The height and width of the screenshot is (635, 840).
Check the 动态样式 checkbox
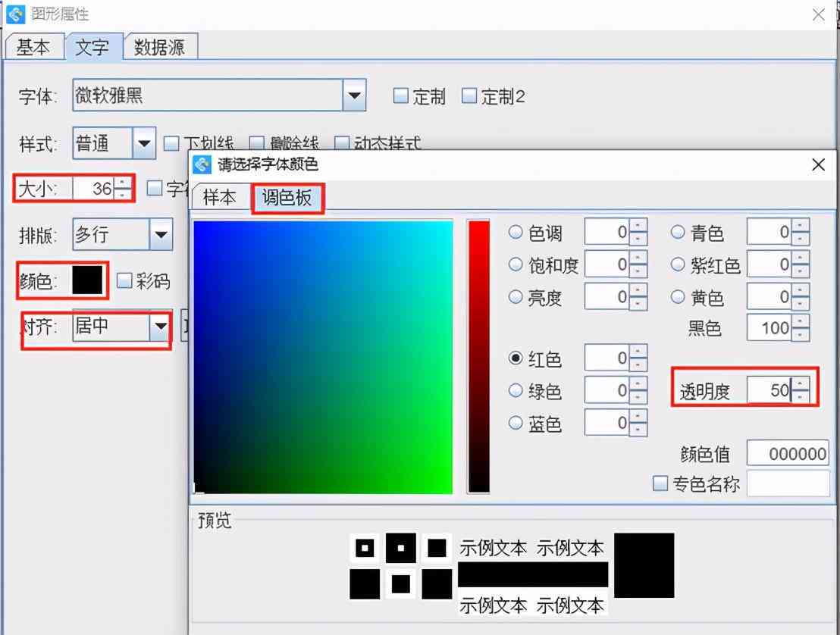click(x=341, y=143)
